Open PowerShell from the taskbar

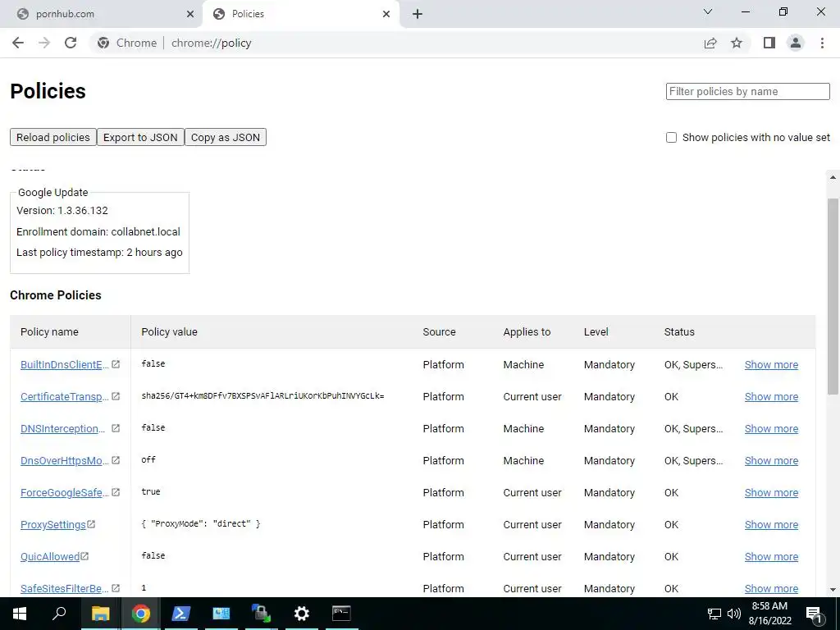pyautogui.click(x=180, y=614)
